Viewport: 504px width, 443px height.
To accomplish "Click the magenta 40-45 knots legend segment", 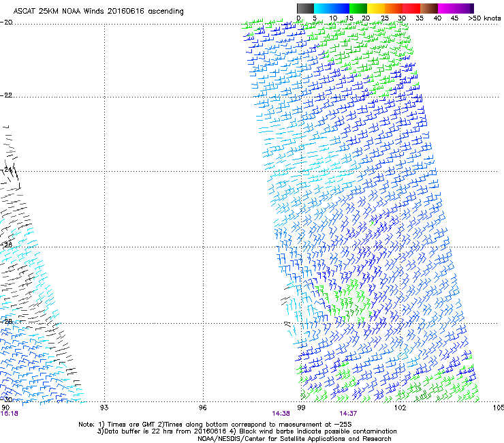I will [447, 8].
